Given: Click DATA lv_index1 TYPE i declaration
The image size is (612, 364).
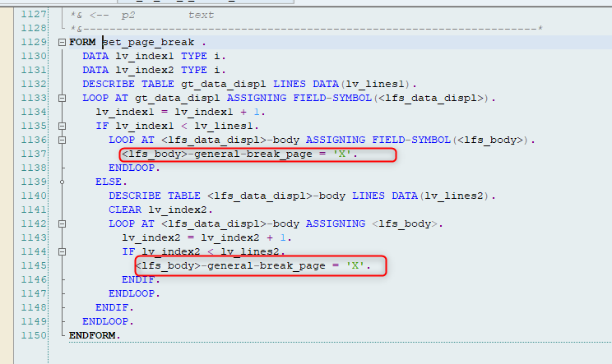Looking at the screenshot, I should click(153, 56).
